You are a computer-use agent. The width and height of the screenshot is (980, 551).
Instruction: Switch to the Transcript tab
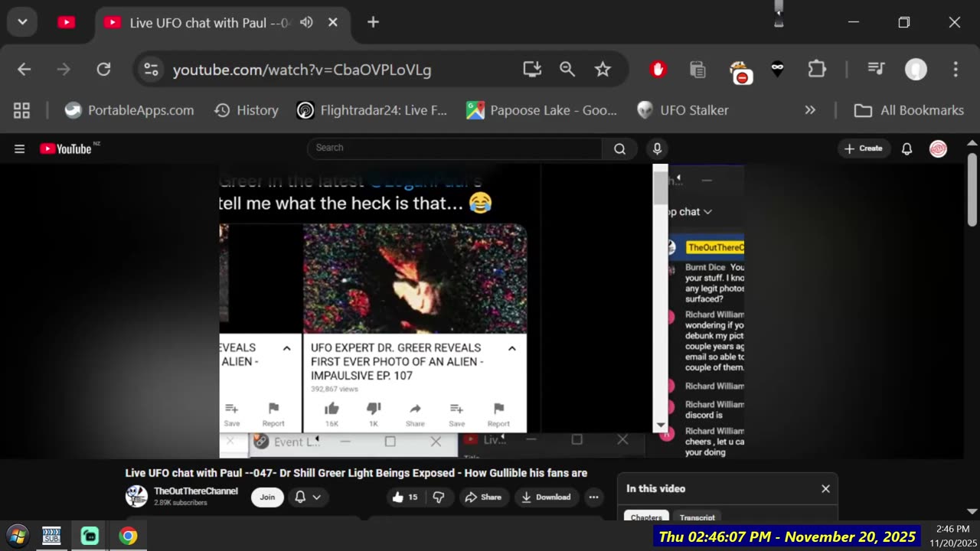[697, 517]
